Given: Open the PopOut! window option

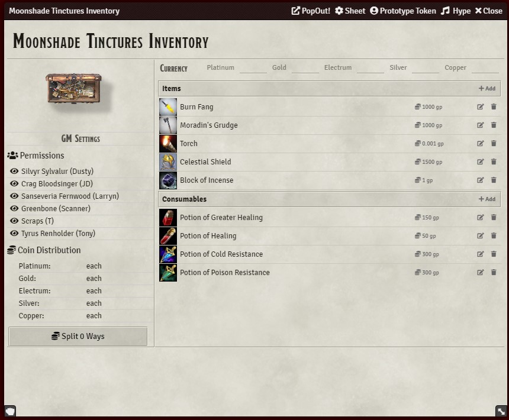Looking at the screenshot, I should [311, 11].
